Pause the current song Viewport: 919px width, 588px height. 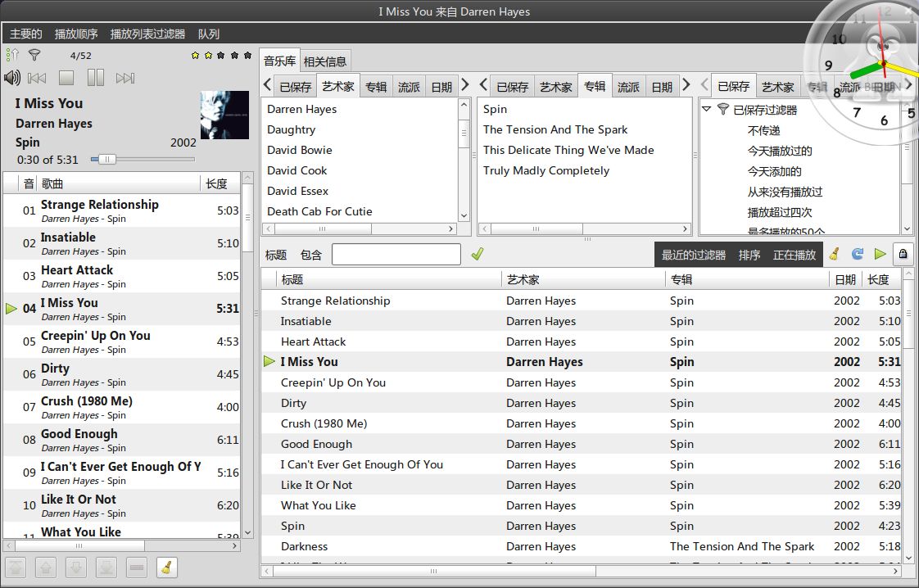[x=96, y=77]
